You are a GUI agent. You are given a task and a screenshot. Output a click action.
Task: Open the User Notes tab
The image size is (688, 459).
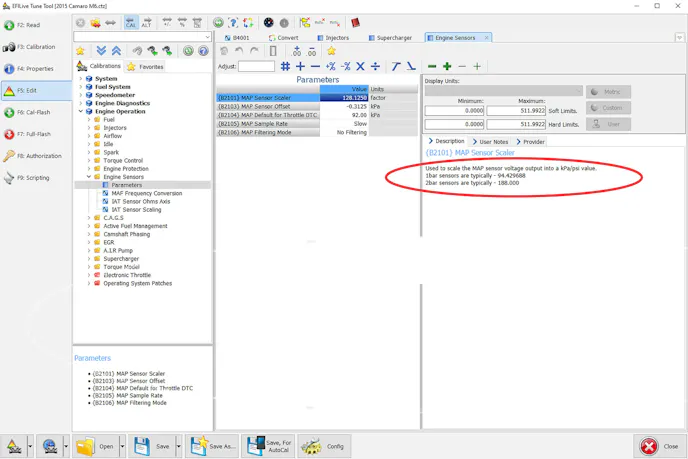pos(490,142)
